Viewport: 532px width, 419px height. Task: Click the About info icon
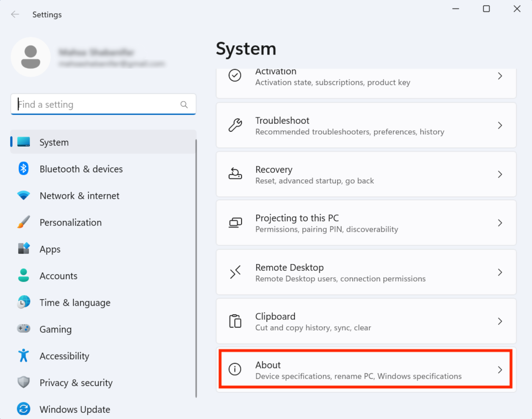coord(235,370)
